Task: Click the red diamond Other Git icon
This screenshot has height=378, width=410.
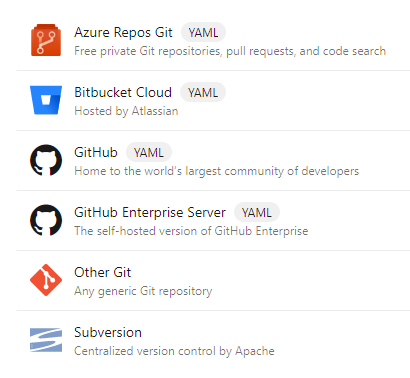Action: click(x=46, y=280)
